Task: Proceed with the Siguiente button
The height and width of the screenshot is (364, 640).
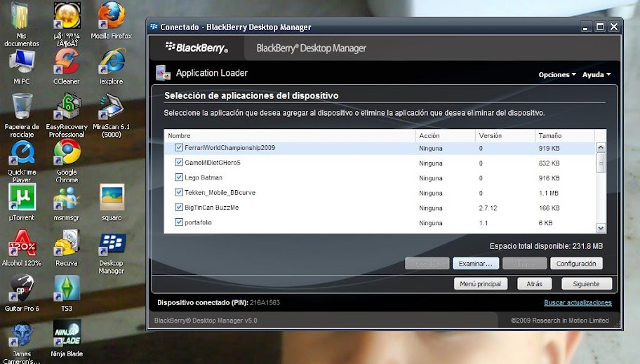Action: pos(586,283)
